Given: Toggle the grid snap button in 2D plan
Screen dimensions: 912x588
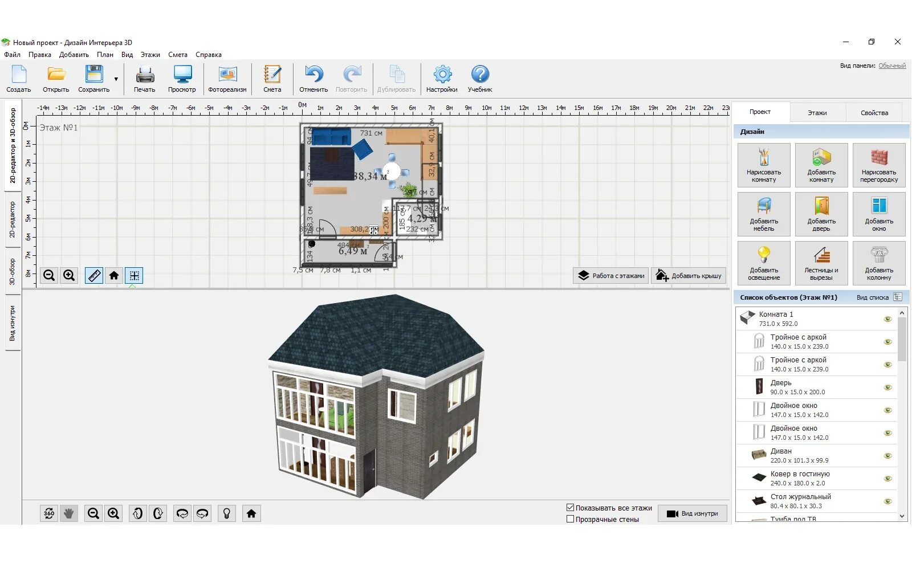Looking at the screenshot, I should 135,276.
